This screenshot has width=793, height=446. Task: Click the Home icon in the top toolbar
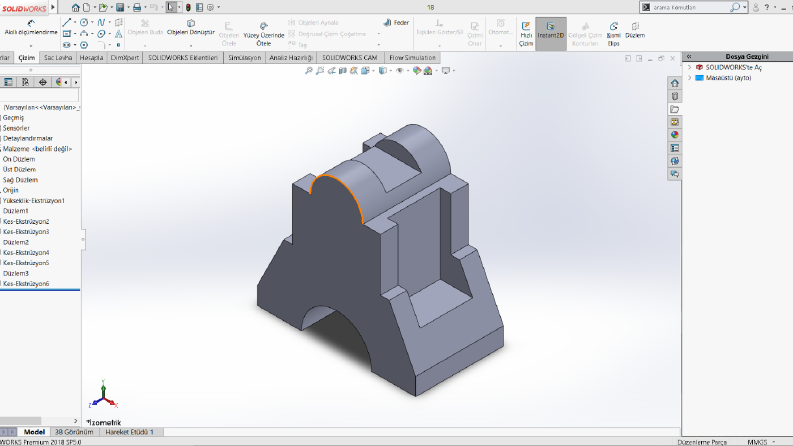(x=75, y=7)
